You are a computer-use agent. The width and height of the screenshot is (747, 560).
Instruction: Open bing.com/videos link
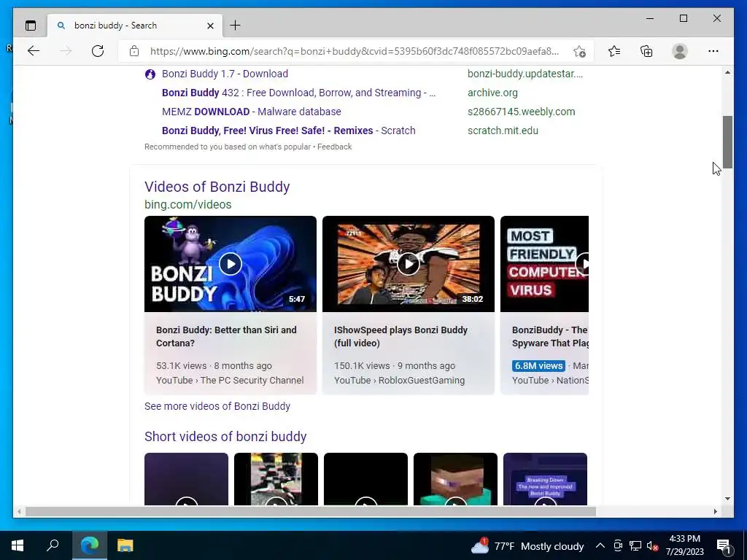pos(188,204)
